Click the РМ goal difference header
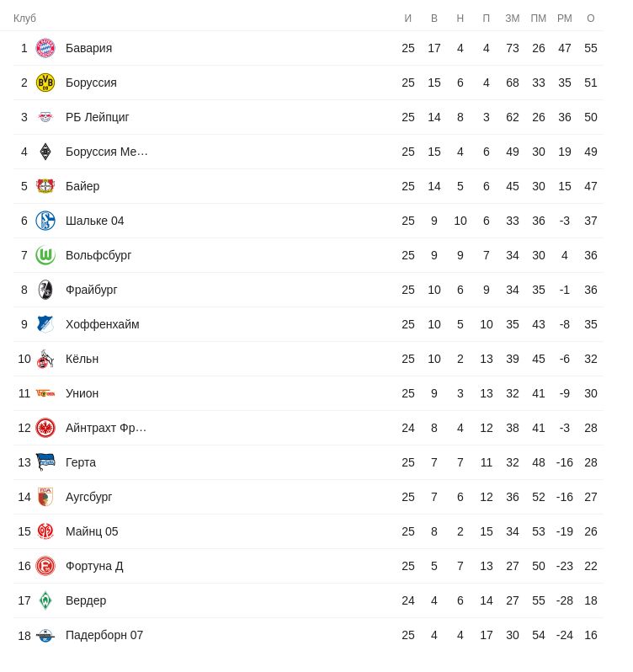 pyautogui.click(x=565, y=19)
